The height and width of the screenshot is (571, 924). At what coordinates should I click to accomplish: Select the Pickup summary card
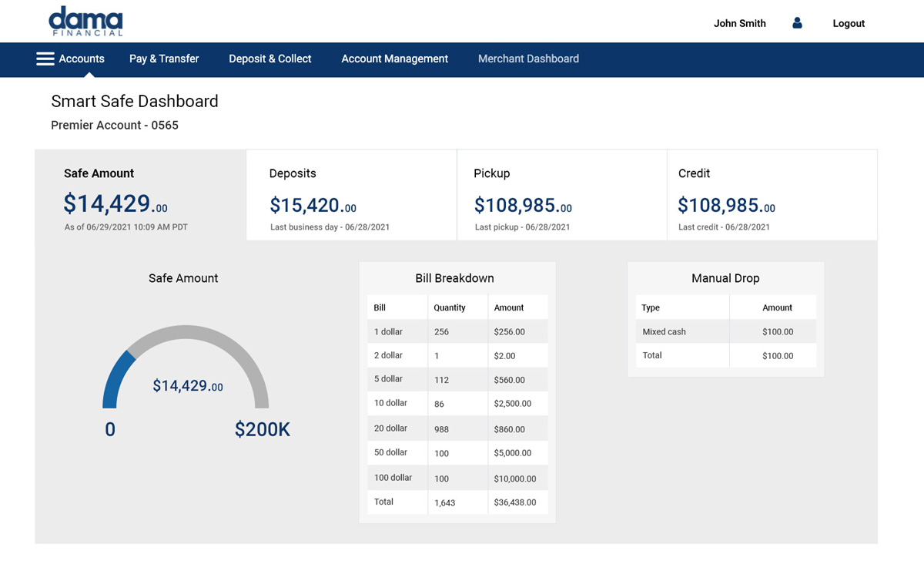[x=561, y=196]
